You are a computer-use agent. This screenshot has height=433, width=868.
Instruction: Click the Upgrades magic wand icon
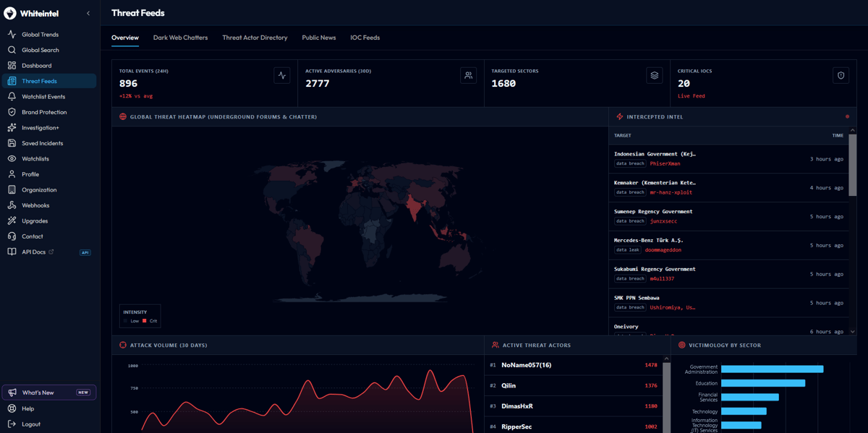[12, 221]
